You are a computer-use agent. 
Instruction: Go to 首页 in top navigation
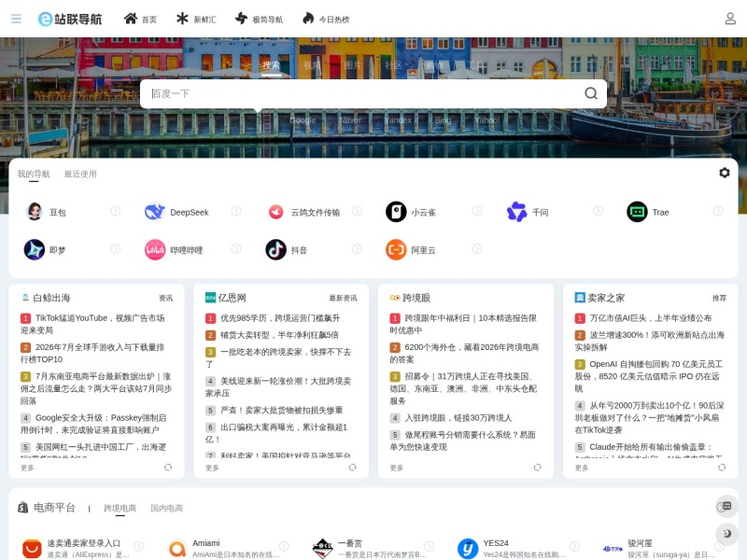click(x=140, y=19)
